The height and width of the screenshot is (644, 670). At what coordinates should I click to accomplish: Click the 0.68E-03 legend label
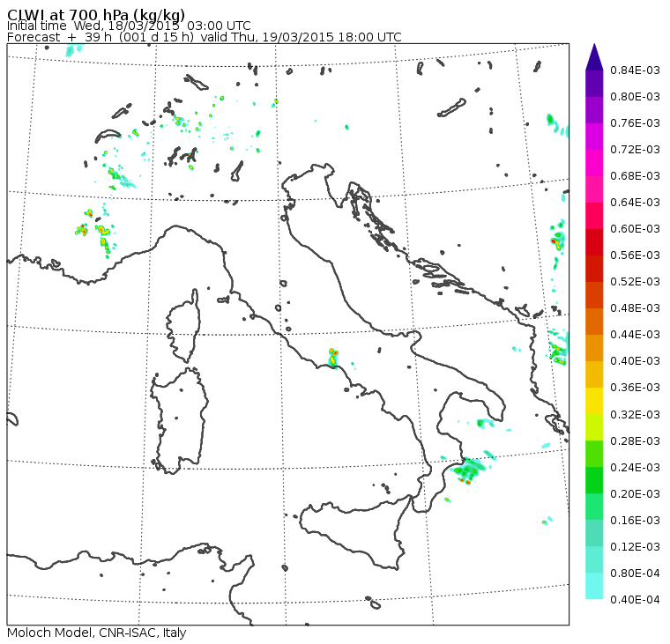[x=635, y=176]
